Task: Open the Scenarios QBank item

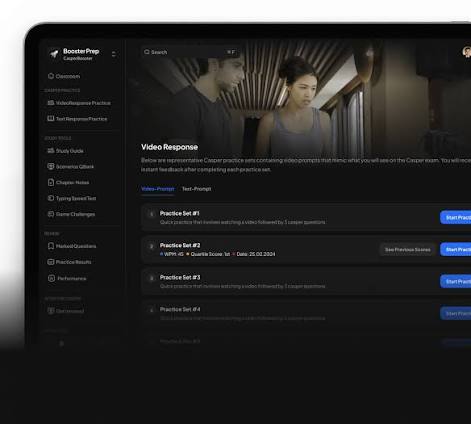Action: (71, 167)
